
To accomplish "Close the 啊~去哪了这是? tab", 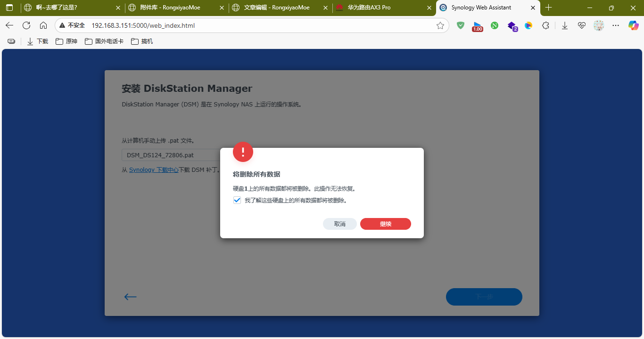I will (x=118, y=8).
